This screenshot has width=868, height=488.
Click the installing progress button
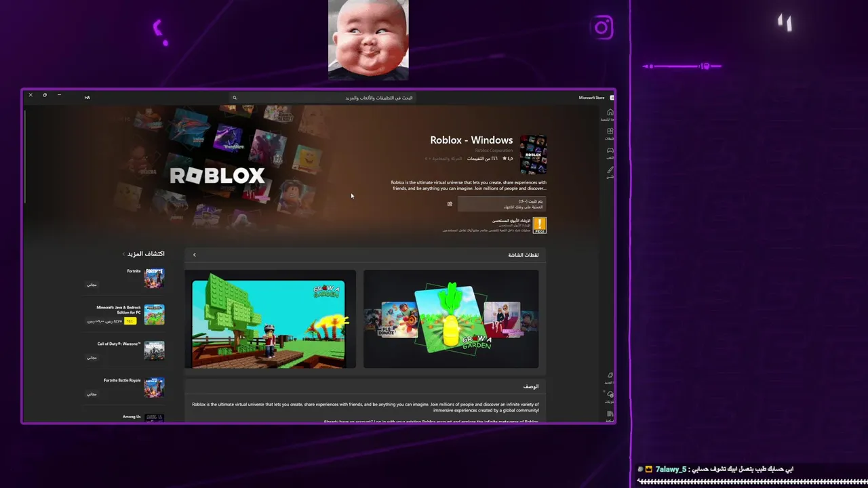pos(502,203)
